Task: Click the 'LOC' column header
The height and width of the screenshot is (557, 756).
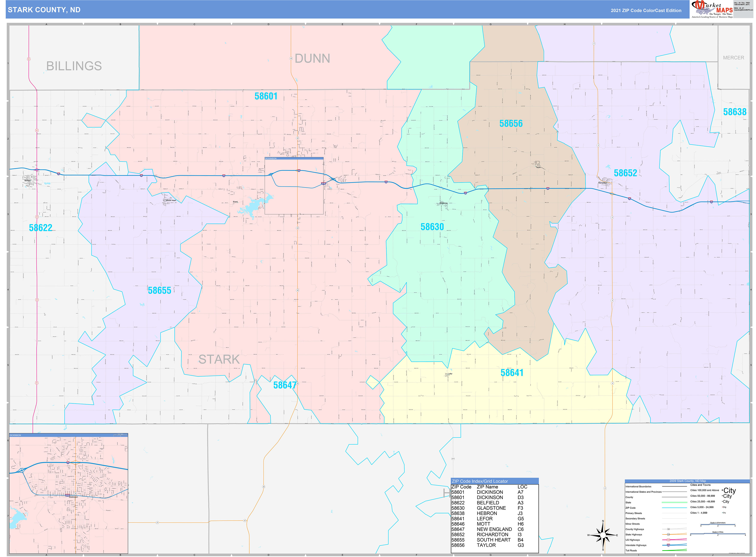Action: (x=522, y=487)
